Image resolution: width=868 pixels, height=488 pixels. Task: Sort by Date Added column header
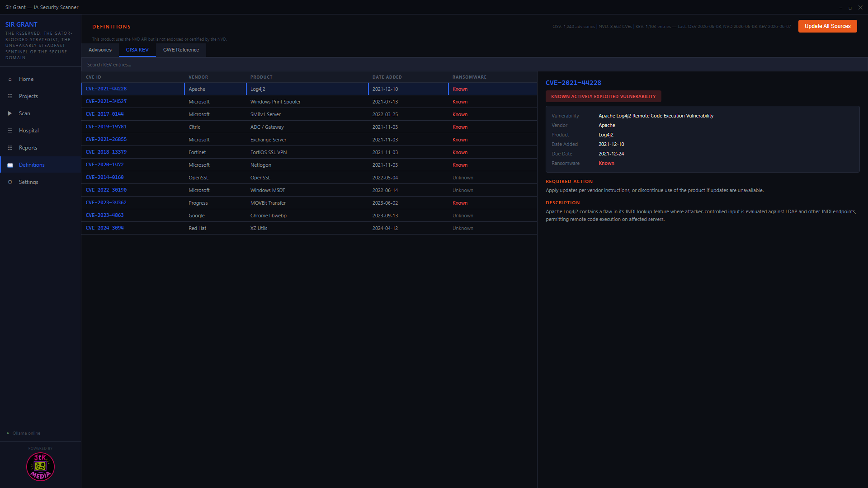coord(387,77)
